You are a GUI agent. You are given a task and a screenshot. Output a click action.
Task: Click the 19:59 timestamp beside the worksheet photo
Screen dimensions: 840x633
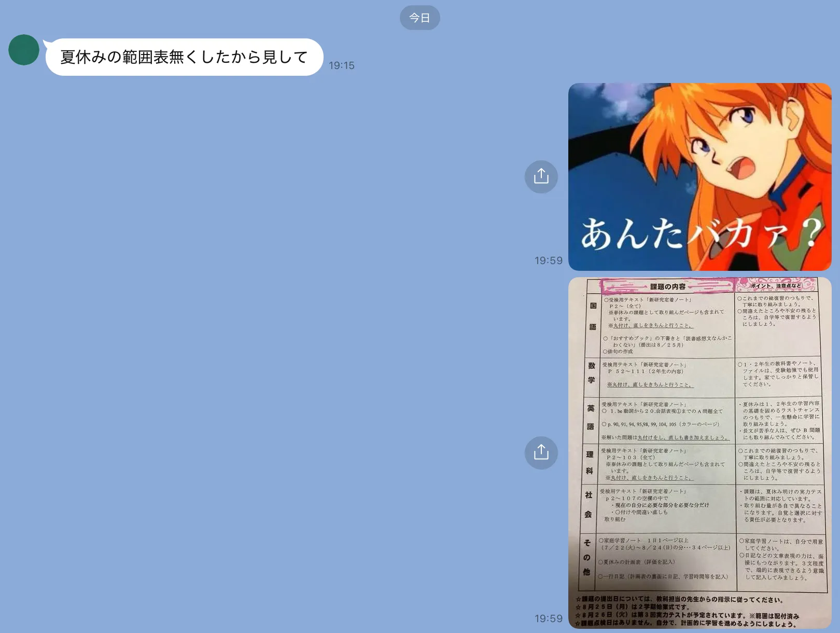[x=549, y=618]
